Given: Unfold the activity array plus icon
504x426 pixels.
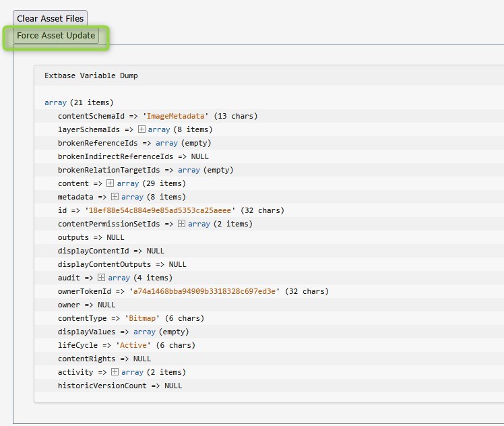Looking at the screenshot, I should coord(115,372).
